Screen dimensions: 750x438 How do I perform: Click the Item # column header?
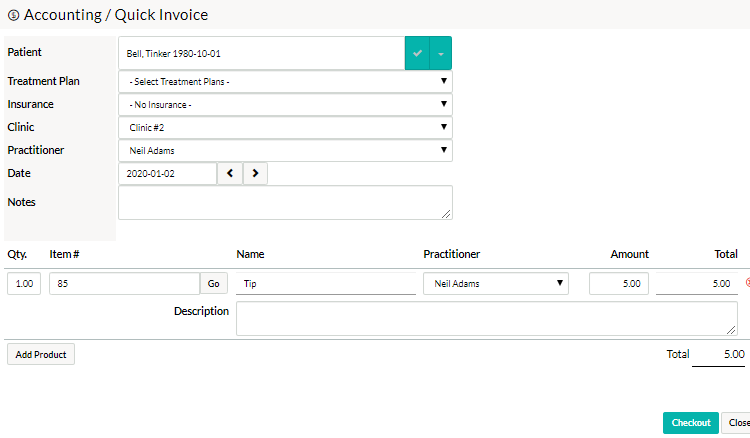coord(64,254)
